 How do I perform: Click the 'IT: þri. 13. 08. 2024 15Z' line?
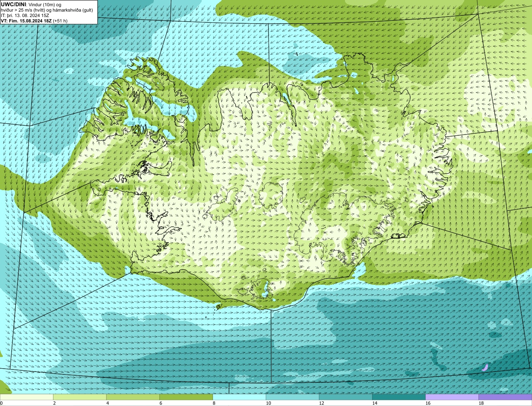point(25,15)
